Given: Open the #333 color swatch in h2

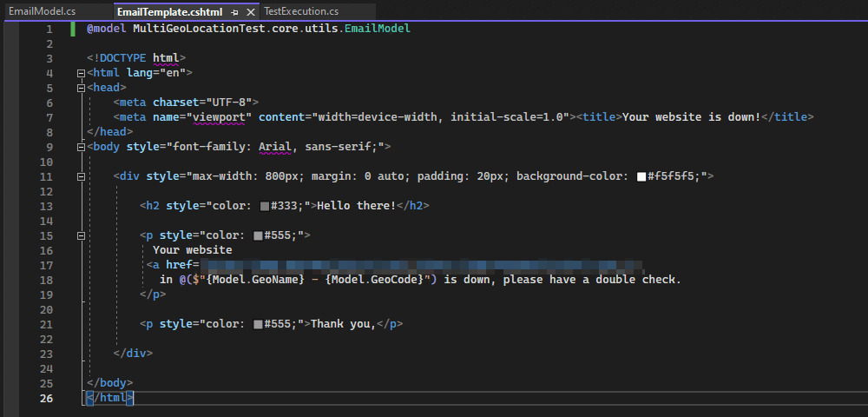Looking at the screenshot, I should coord(265,206).
